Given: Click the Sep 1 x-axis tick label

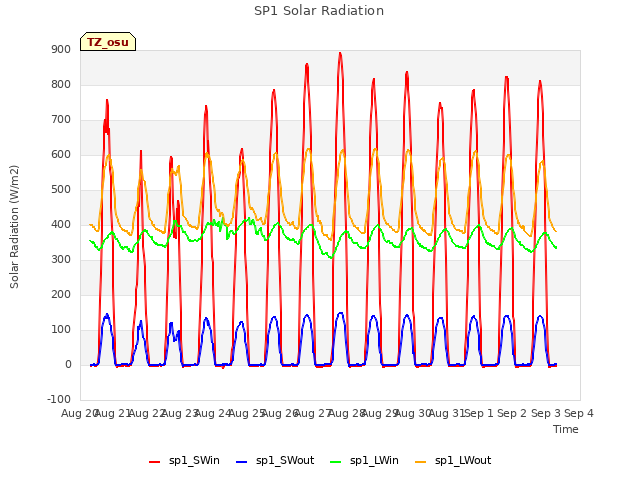Looking at the screenshot, I should click(479, 414).
